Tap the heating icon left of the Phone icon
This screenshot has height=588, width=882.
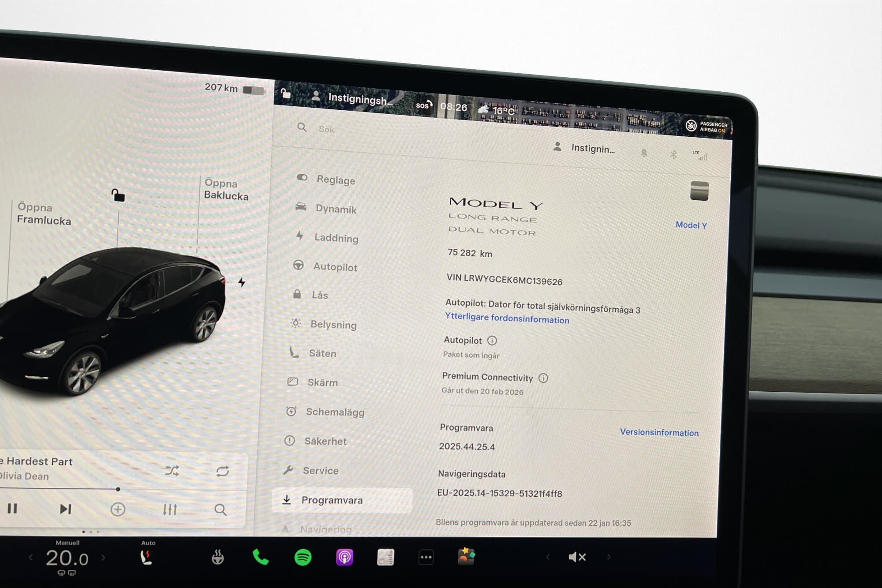point(217,558)
